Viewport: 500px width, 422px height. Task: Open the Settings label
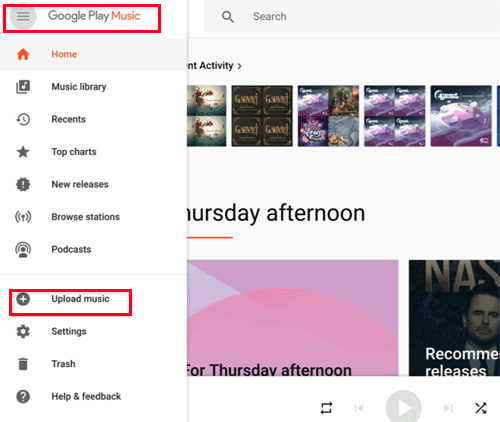[x=69, y=331]
